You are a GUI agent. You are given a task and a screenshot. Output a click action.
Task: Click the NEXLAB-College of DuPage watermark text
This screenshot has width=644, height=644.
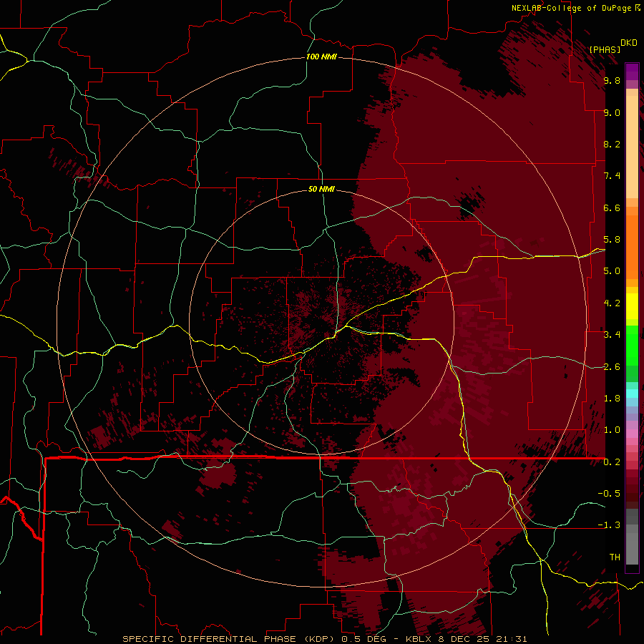click(571, 8)
